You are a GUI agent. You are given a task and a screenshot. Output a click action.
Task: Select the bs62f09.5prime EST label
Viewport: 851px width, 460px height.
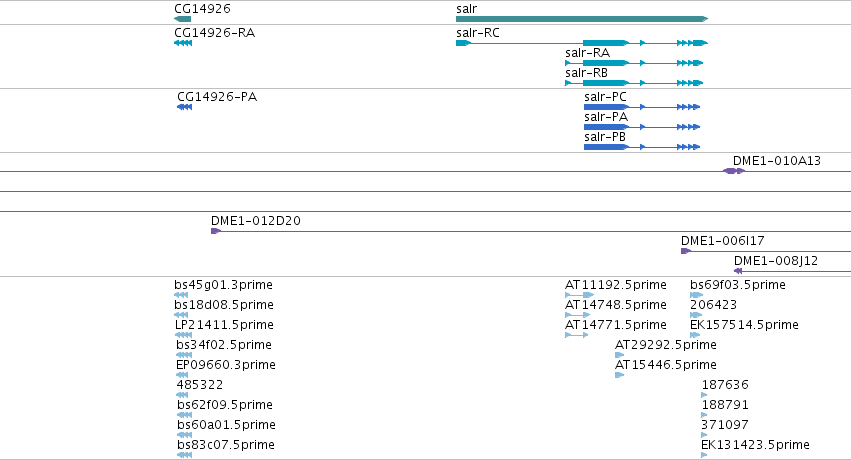pyautogui.click(x=225, y=405)
